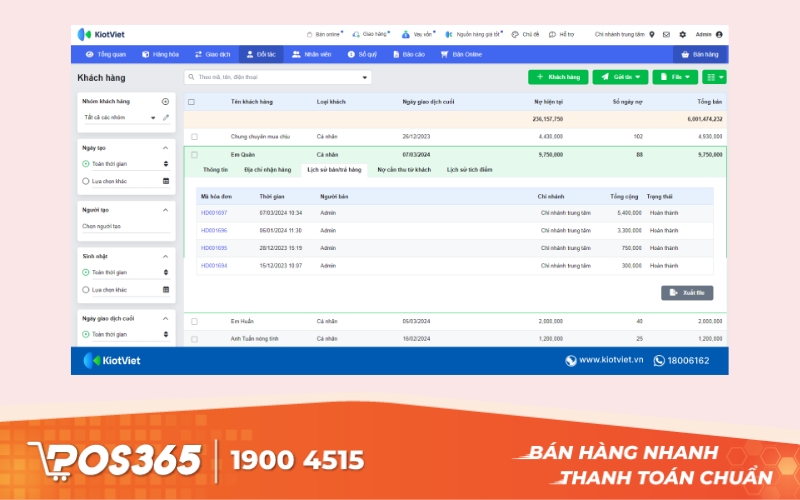Tick checkbox for Em Quân row

tap(194, 155)
